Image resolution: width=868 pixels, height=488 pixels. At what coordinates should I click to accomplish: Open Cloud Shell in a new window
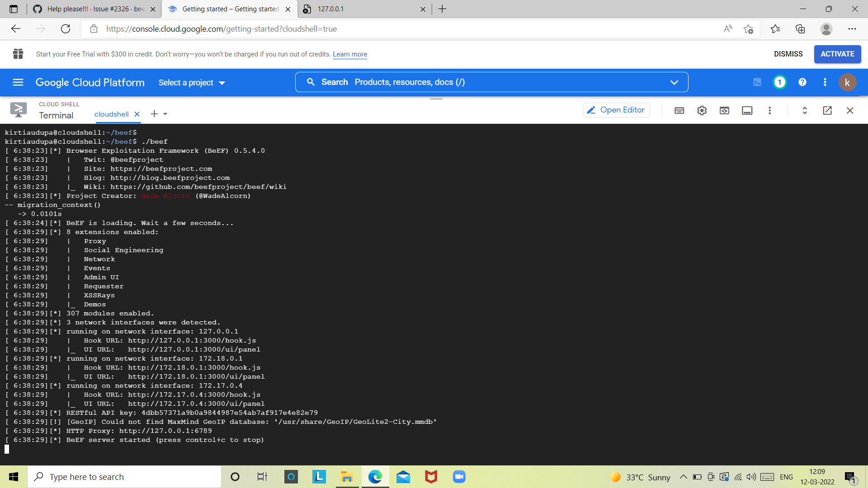827,110
